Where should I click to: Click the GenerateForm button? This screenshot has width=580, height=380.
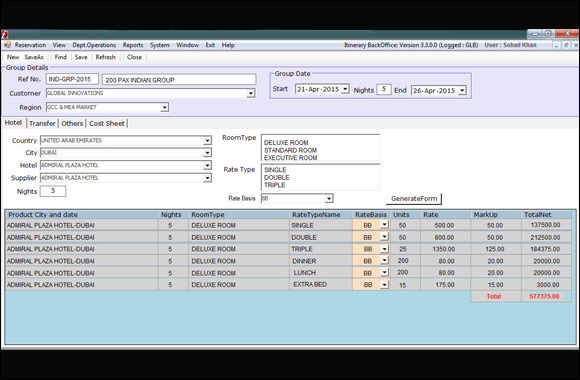click(x=414, y=199)
